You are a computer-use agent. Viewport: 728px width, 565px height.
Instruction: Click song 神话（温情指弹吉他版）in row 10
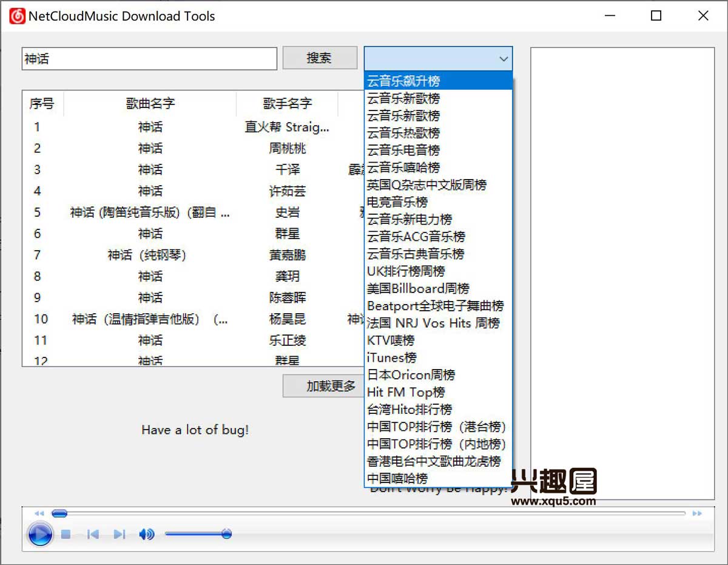150,319
